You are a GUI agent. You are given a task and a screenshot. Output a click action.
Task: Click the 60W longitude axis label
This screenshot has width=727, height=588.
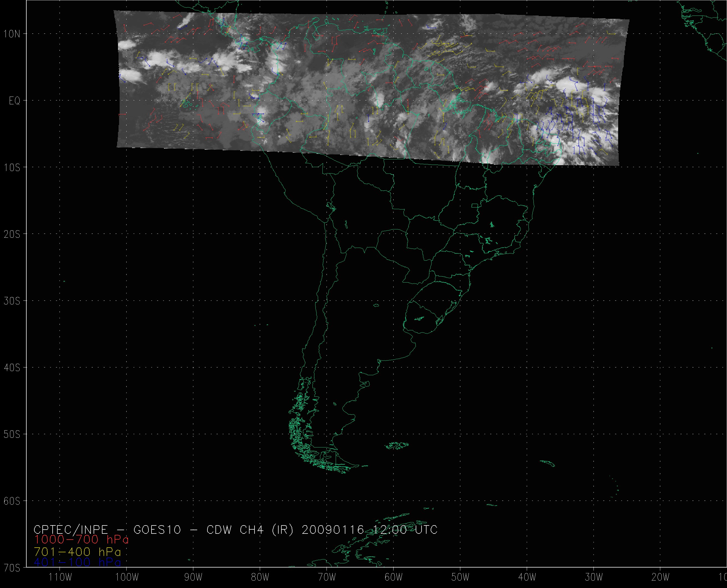[394, 577]
